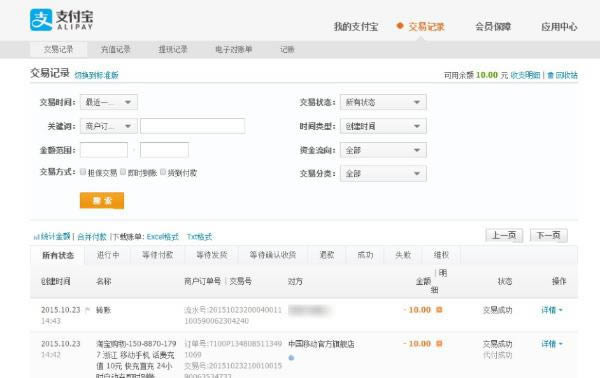Click the orange detail icon in 转账 row

click(439, 310)
